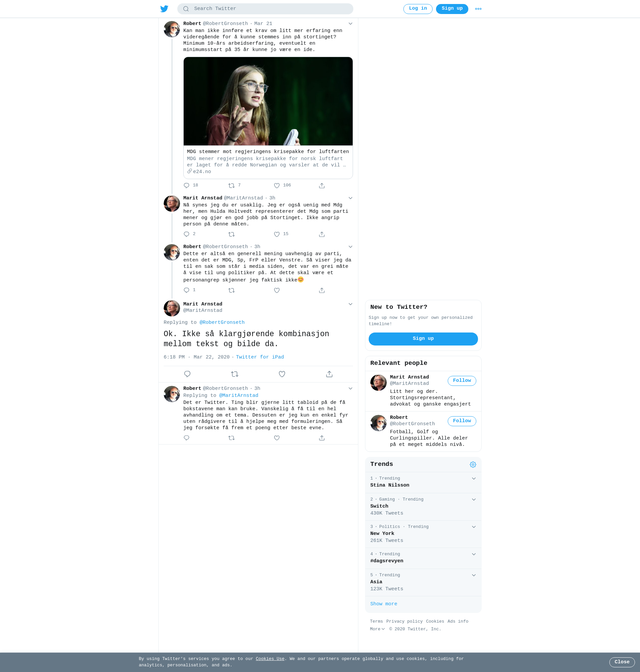The image size is (640, 672).
Task: Like Robert's 'Det er Twitter' tweet
Action: tap(277, 438)
